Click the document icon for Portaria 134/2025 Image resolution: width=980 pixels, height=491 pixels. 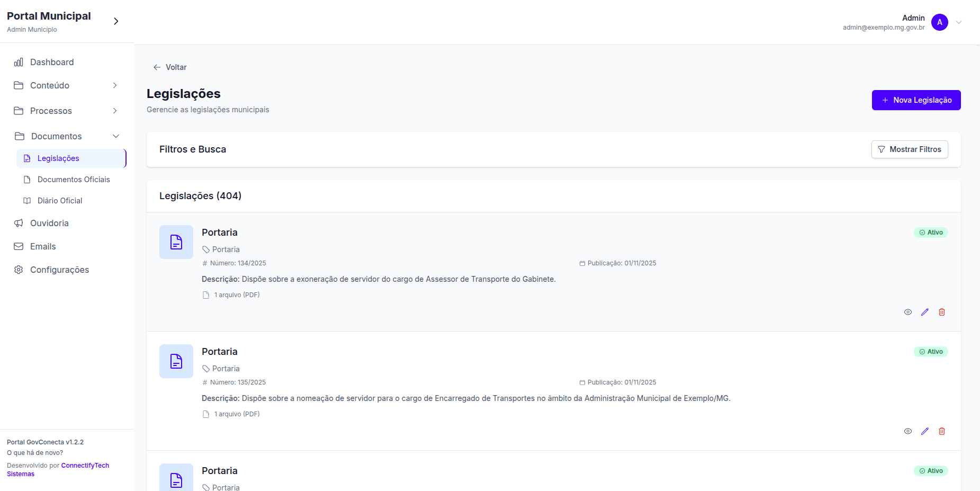tap(176, 242)
